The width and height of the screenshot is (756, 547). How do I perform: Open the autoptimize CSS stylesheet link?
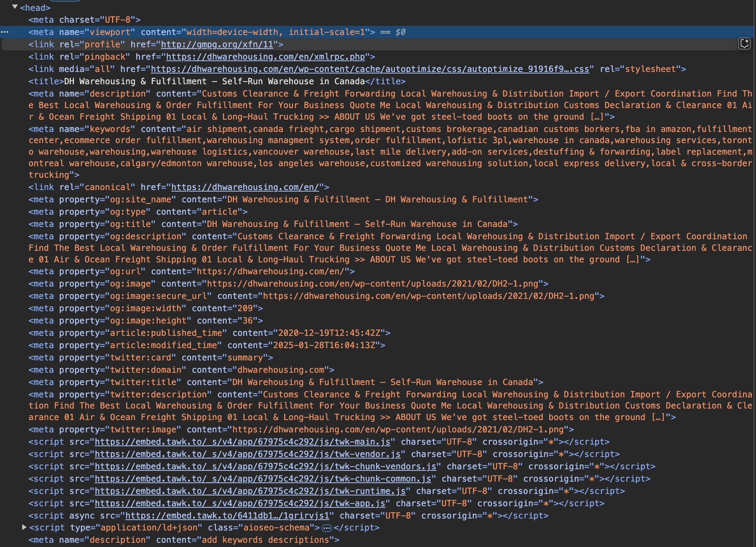point(370,69)
